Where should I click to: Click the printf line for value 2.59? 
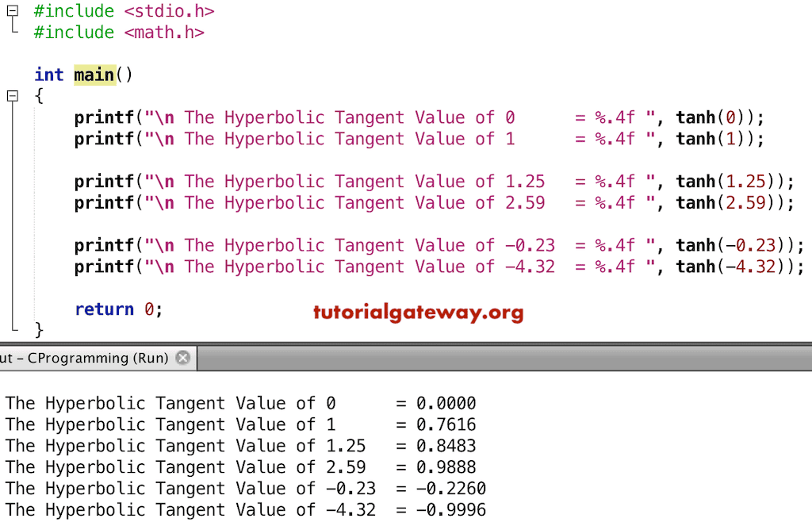317,202
